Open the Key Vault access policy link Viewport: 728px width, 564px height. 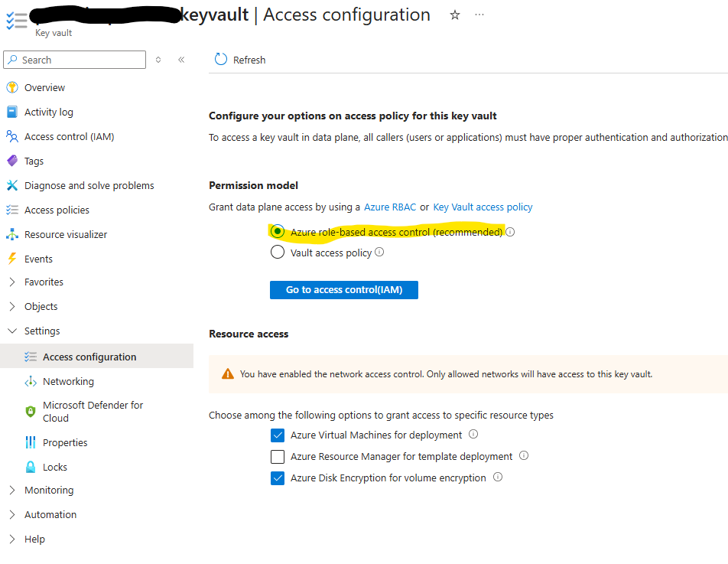(483, 207)
